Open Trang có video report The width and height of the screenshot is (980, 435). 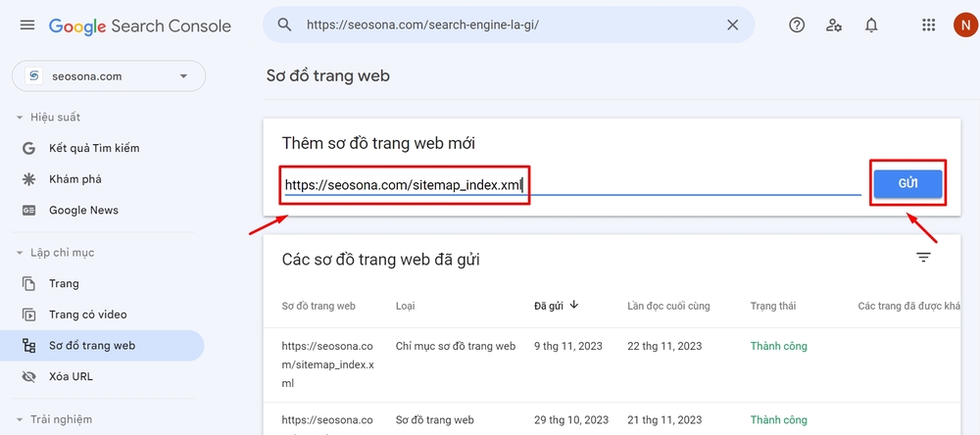(88, 314)
